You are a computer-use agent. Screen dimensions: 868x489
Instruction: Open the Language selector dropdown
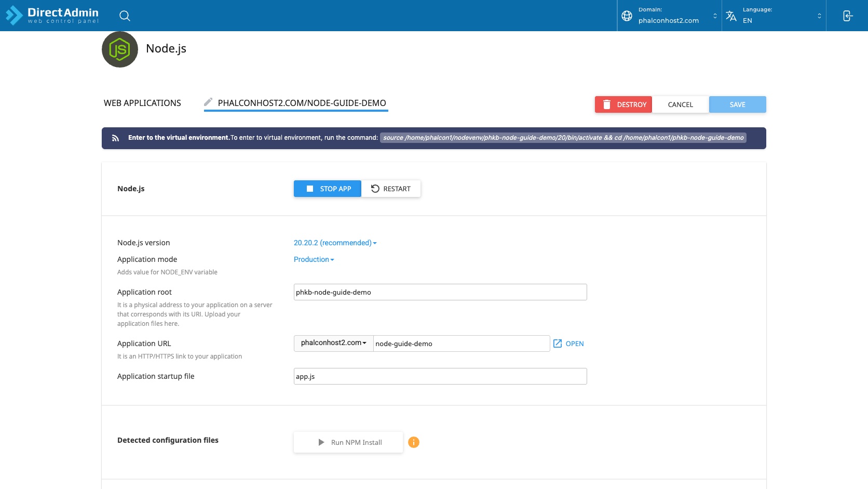[774, 16]
